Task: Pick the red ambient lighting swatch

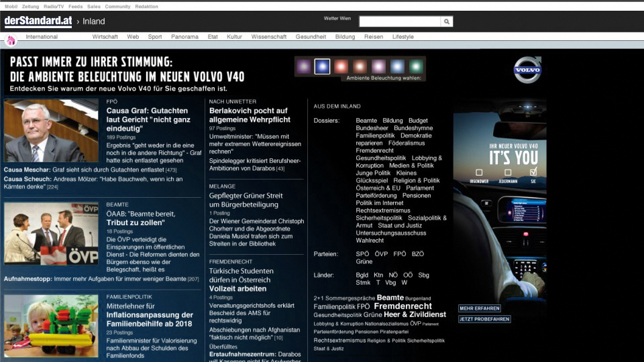Action: (341, 66)
